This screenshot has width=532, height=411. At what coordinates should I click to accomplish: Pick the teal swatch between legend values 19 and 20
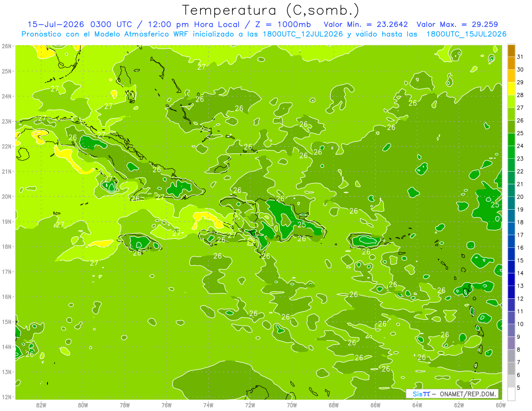click(511, 203)
